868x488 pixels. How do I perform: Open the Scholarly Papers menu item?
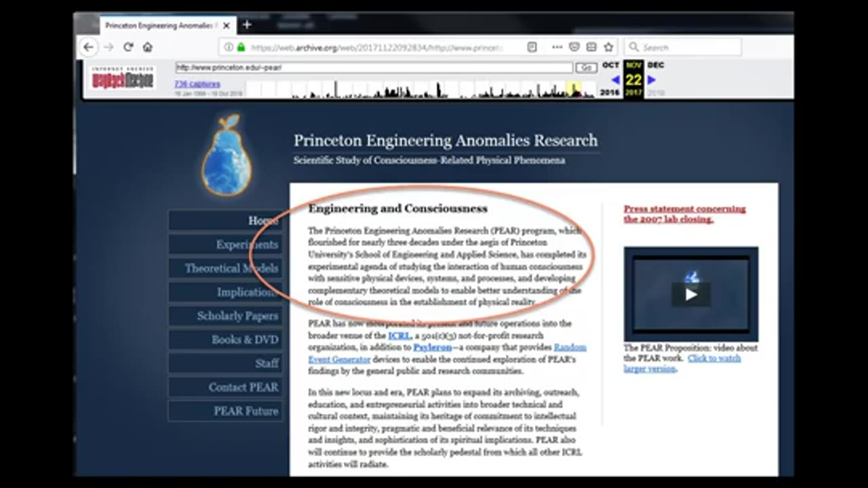tap(225, 316)
